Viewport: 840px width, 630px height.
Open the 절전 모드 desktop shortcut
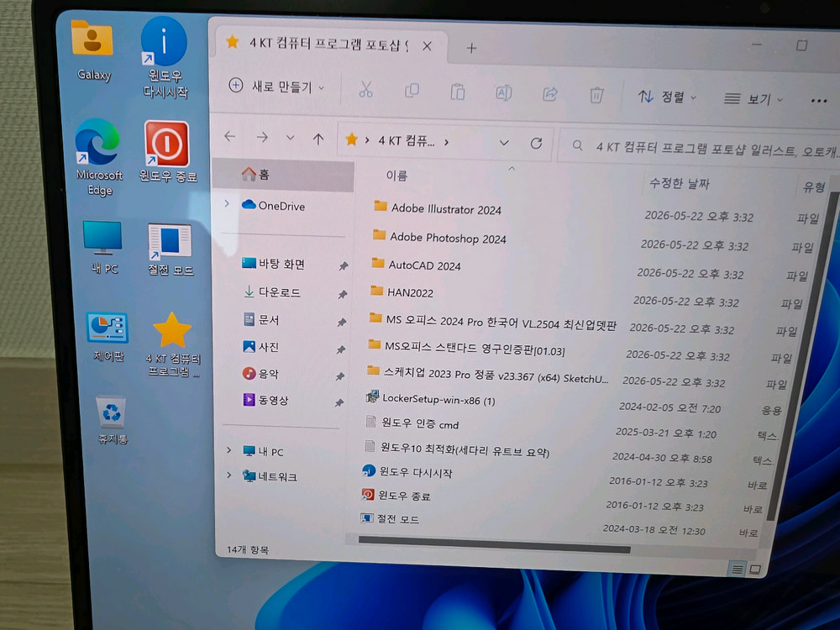171,249
